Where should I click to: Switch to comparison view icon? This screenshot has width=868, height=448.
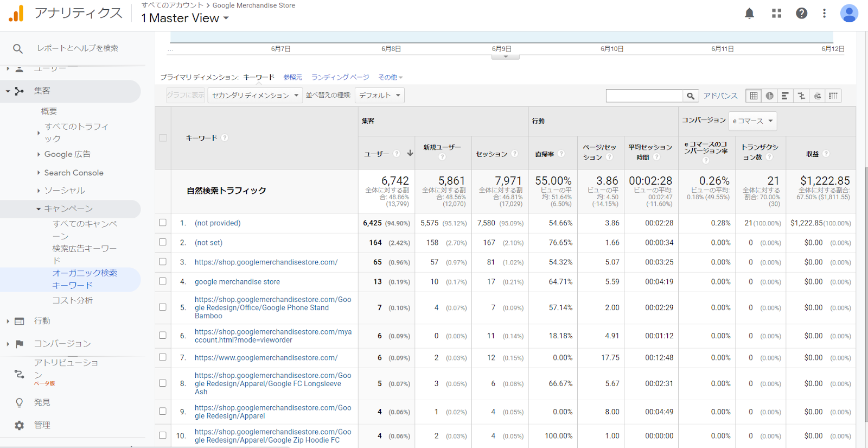coord(801,96)
